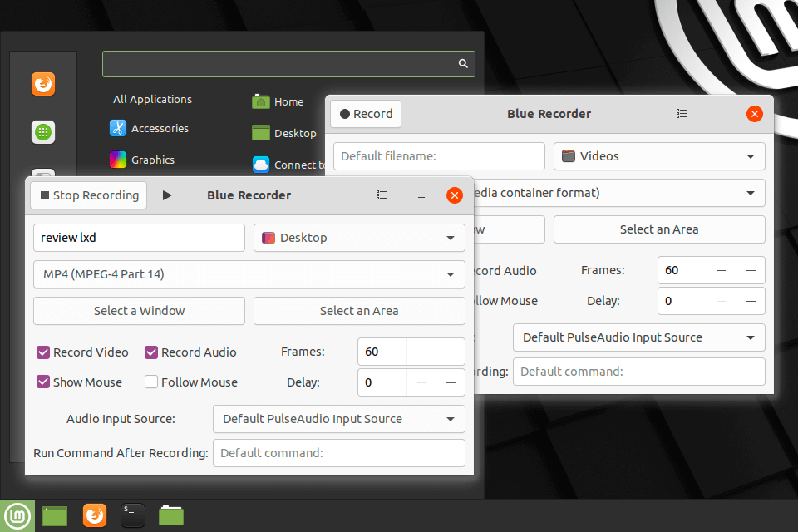Screen dimensions: 798x532
Task: Decrease Frames value in back window
Action: (x=722, y=270)
